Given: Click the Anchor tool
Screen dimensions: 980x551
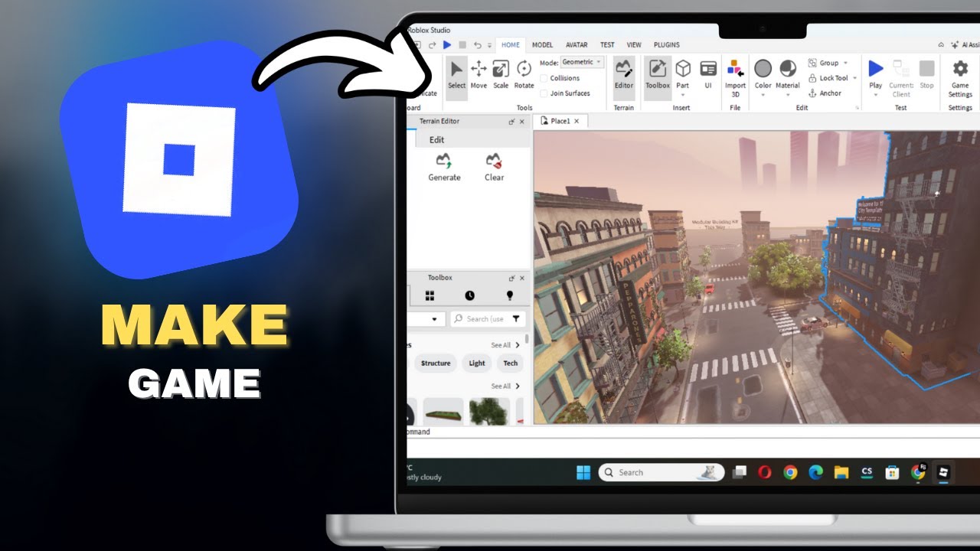Looking at the screenshot, I should click(x=825, y=93).
